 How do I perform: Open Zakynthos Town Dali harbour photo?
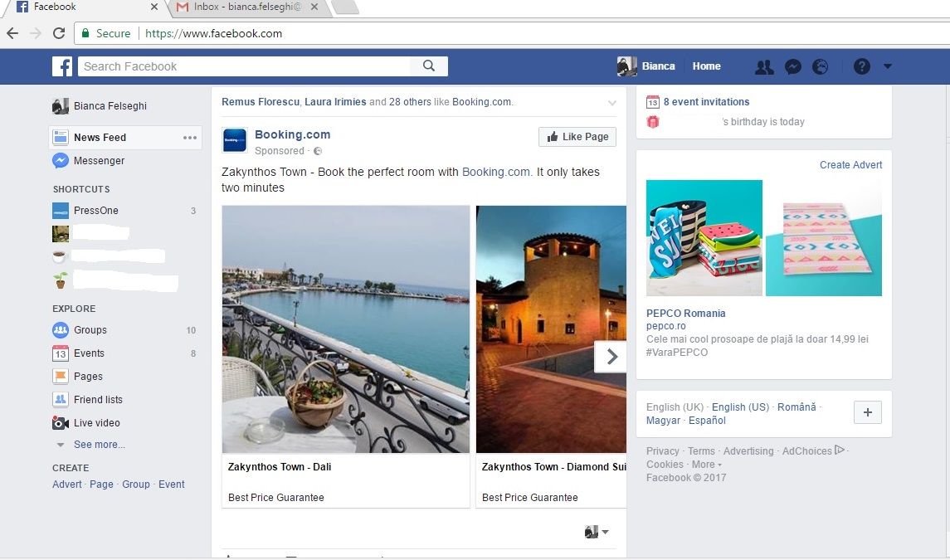(346, 329)
